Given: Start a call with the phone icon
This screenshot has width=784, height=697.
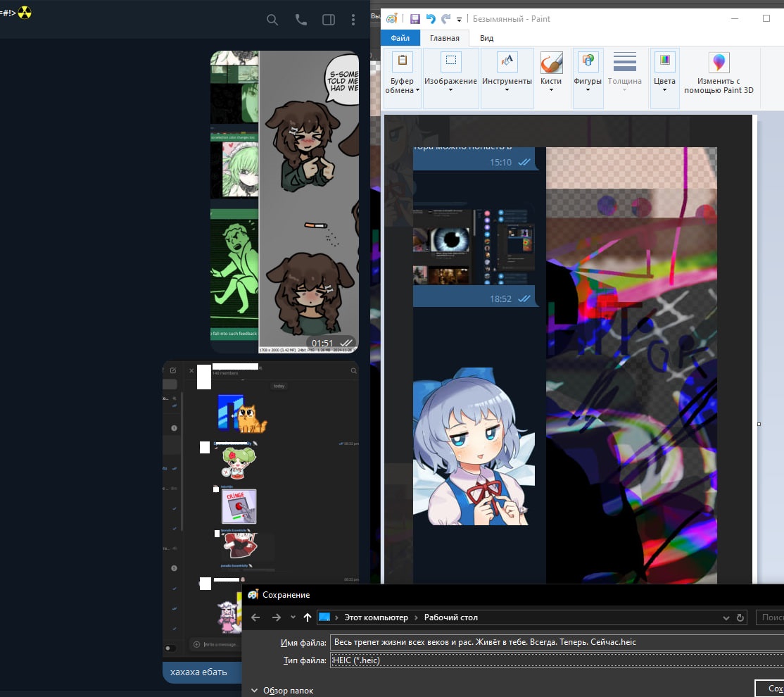Looking at the screenshot, I should pos(301,20).
